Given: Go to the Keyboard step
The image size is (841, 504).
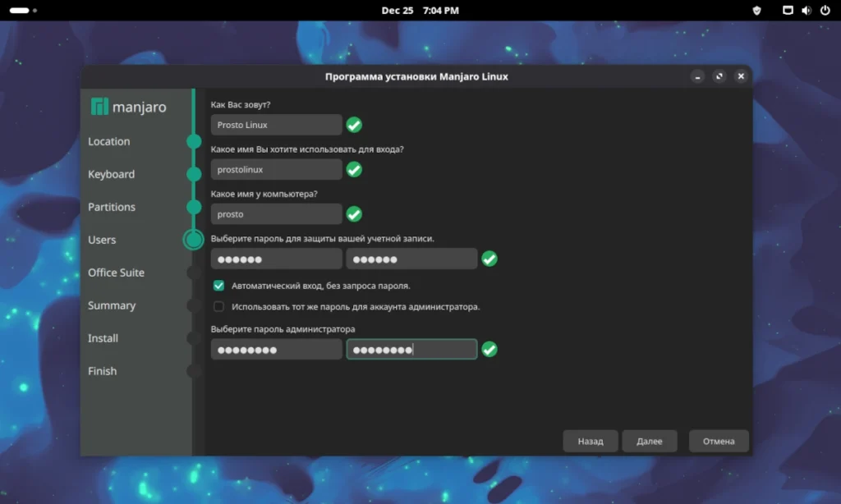Looking at the screenshot, I should tap(112, 174).
